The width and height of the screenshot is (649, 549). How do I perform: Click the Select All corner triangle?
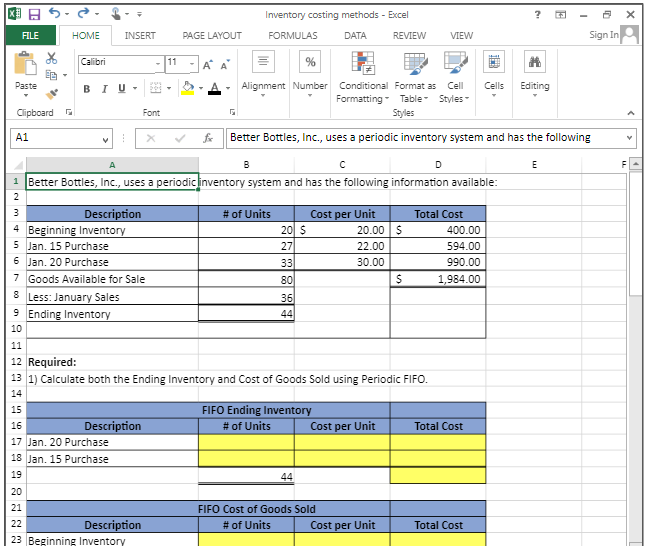point(17,165)
